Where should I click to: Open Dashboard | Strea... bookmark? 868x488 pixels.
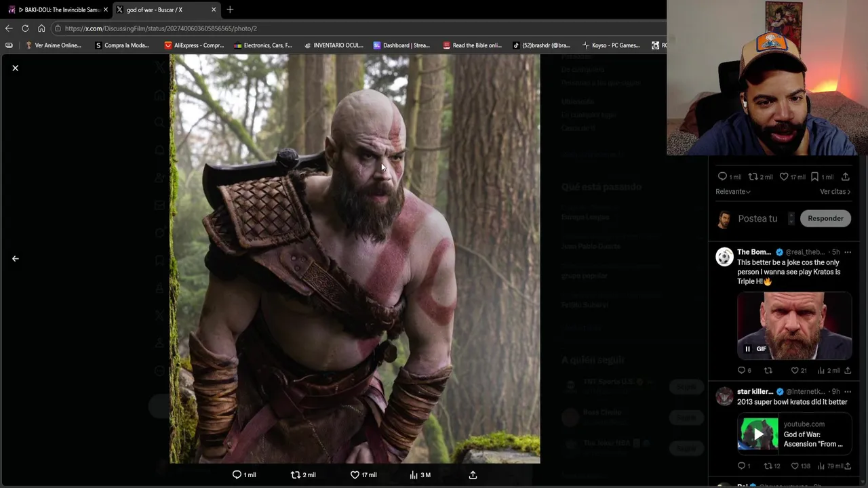pos(401,45)
